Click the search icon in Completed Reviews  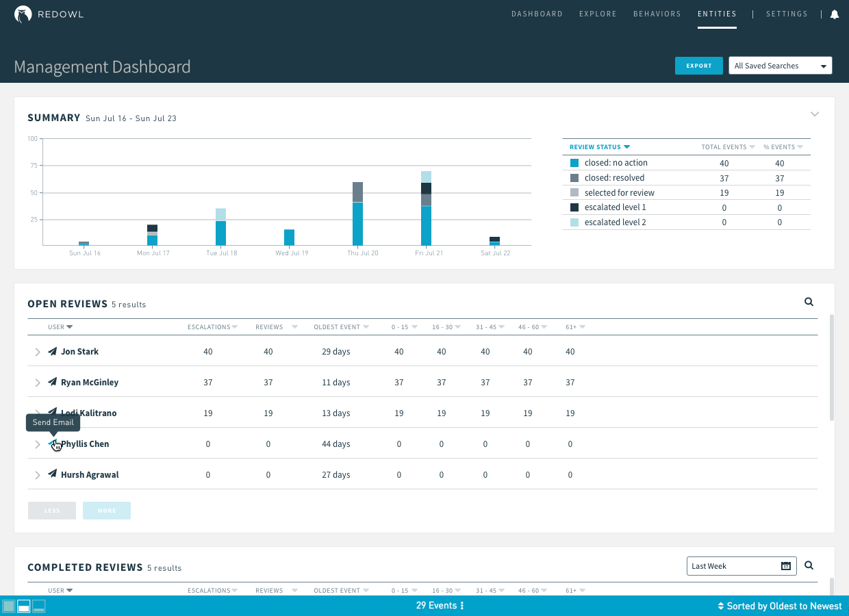point(809,565)
